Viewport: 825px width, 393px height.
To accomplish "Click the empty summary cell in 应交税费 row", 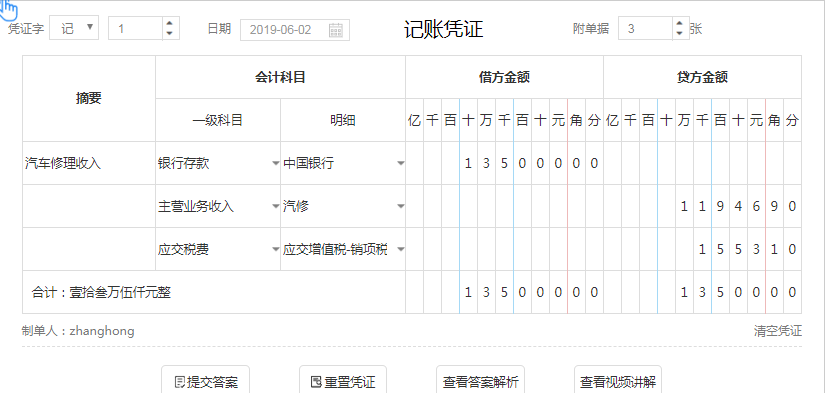I will (89, 249).
